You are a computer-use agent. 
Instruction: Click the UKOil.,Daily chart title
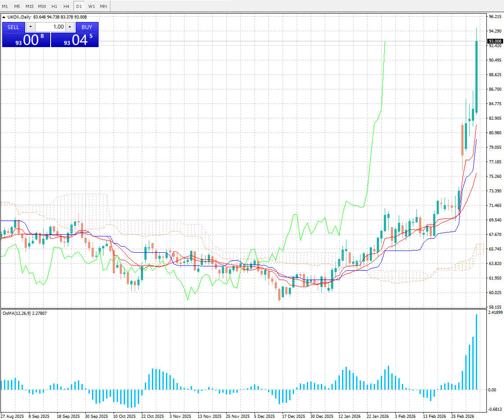coord(20,17)
